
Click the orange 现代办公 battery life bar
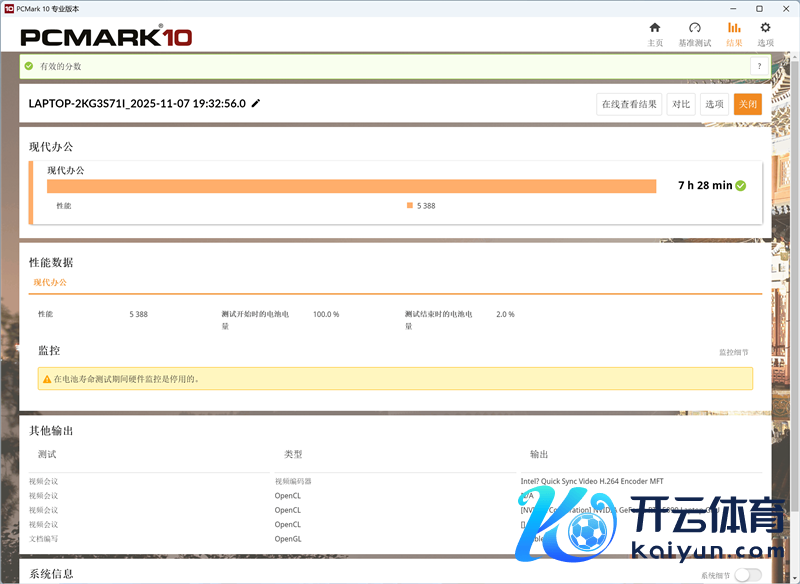[x=350, y=186]
